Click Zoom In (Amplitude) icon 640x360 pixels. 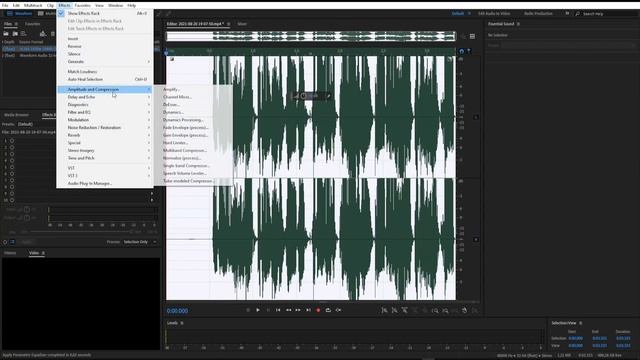(x=384, y=311)
